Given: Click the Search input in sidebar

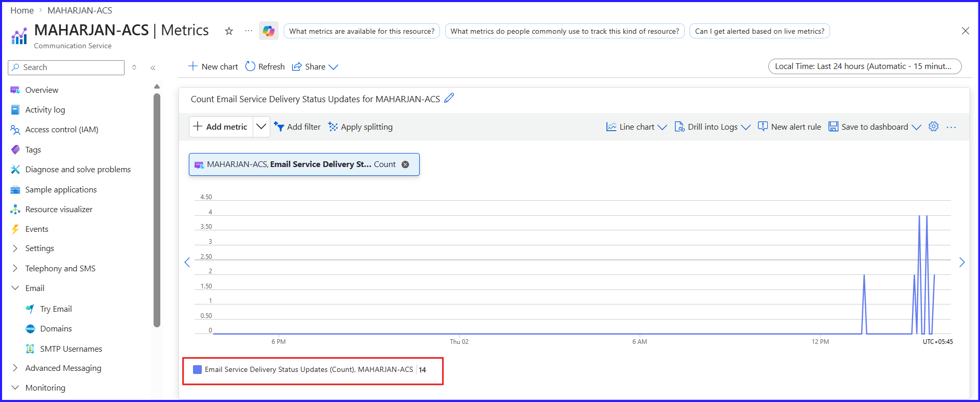Looking at the screenshot, I should pyautogui.click(x=66, y=67).
